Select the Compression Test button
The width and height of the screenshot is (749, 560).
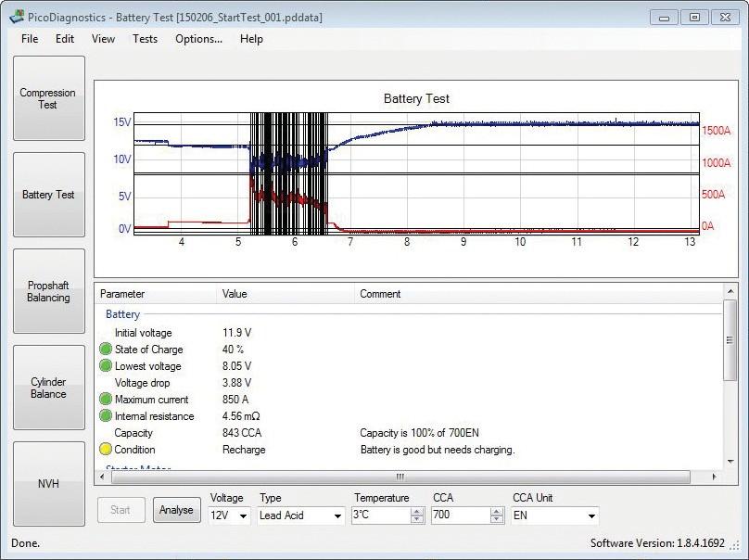pos(49,98)
